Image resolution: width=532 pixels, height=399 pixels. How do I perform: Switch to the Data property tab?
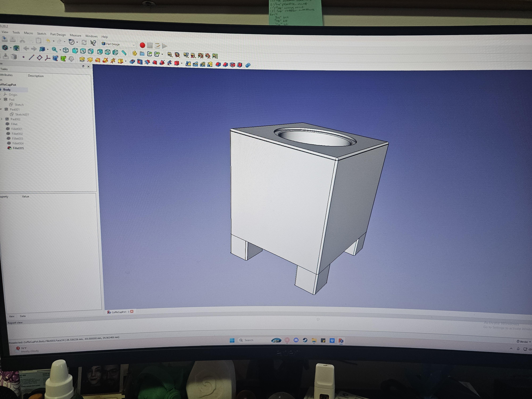coord(23,316)
